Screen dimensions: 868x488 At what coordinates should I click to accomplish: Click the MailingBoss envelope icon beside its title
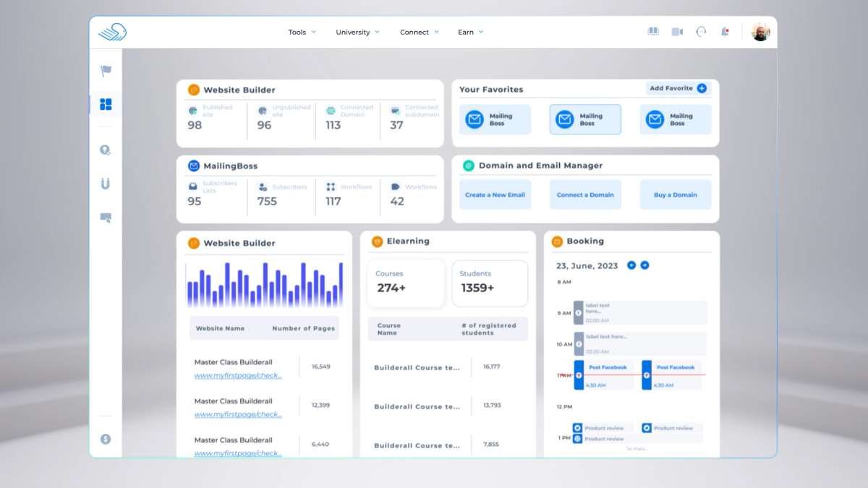(x=194, y=166)
